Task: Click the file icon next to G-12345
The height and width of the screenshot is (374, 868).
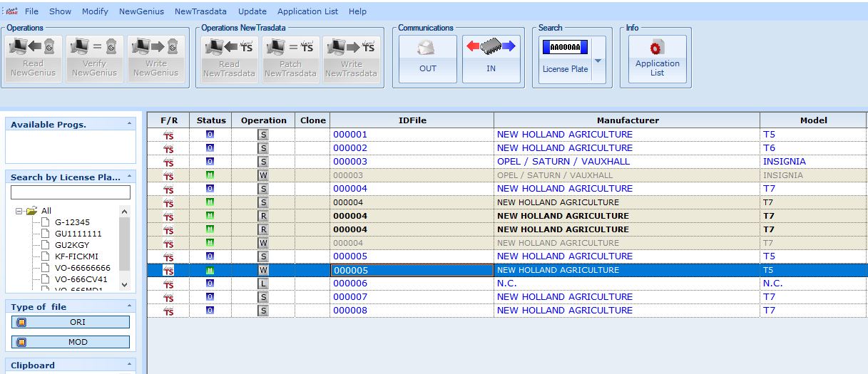Action: (x=46, y=222)
